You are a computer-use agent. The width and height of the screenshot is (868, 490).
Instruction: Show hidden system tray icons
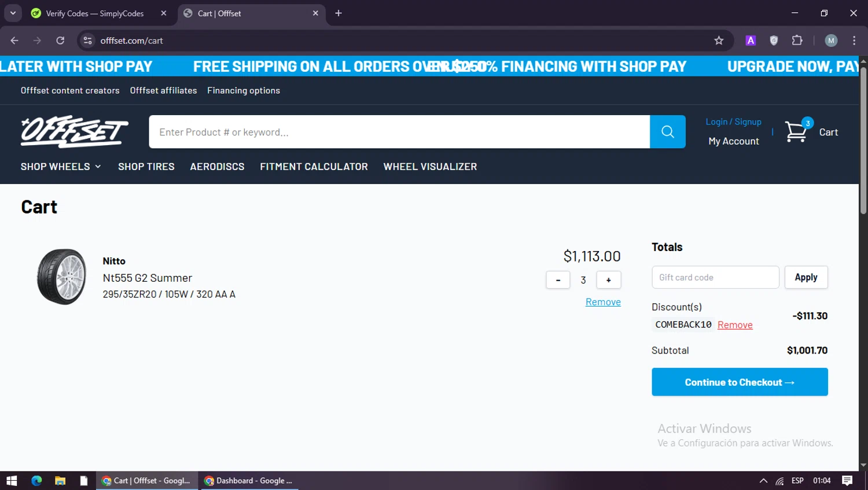pos(763,480)
